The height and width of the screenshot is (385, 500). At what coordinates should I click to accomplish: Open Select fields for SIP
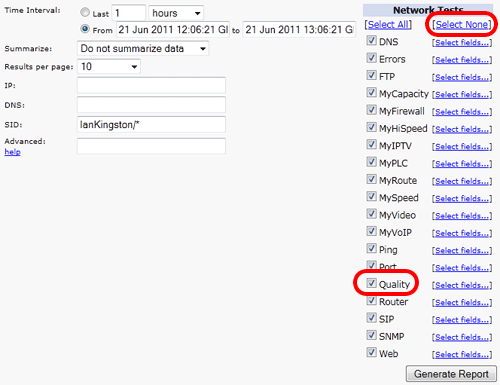[462, 320]
